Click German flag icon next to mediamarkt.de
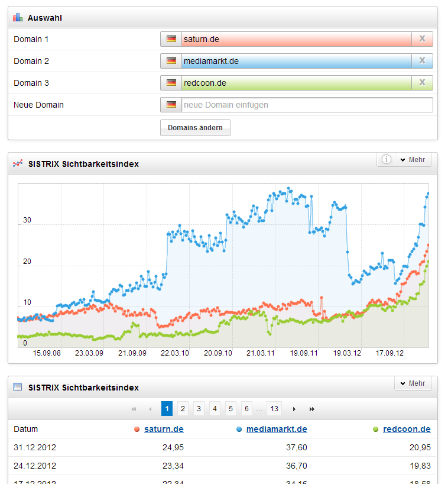Screen dimensions: 448x484 [x=171, y=61]
